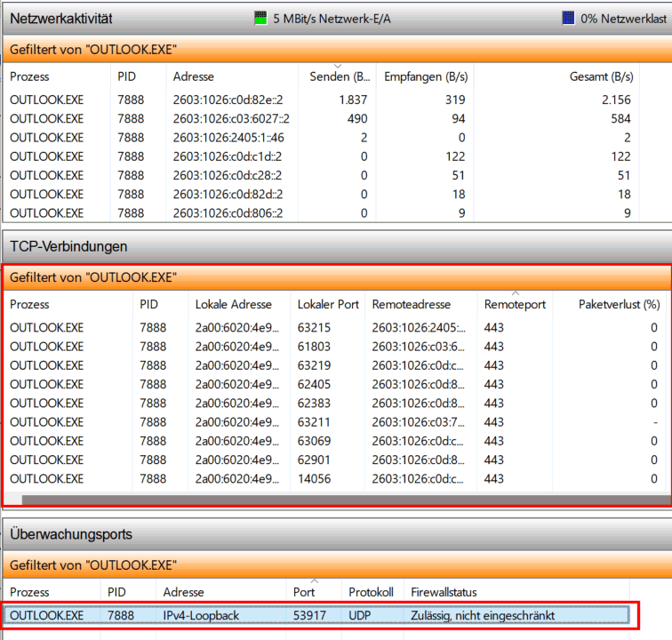This screenshot has width=672, height=640.
Task: Select row with address 2603:1026:c03:6027::2
Action: 321,119
